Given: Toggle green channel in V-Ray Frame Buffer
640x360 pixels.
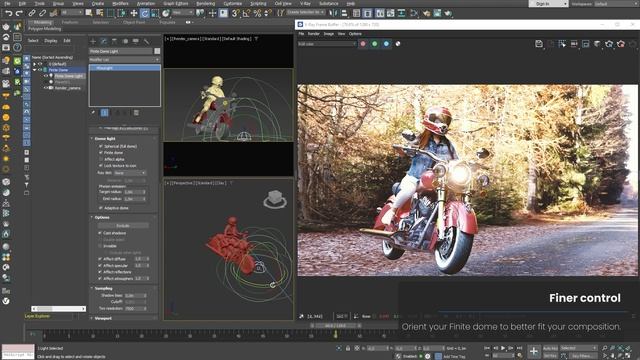Looking at the screenshot, I should click(374, 44).
